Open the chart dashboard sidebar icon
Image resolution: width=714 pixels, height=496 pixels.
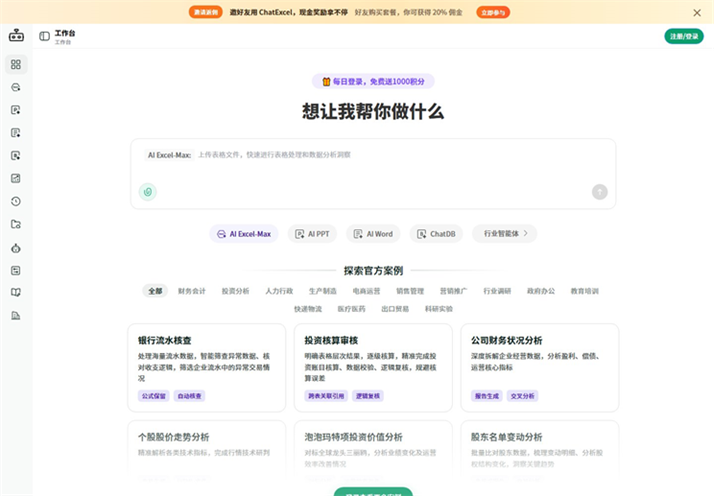[x=16, y=178]
